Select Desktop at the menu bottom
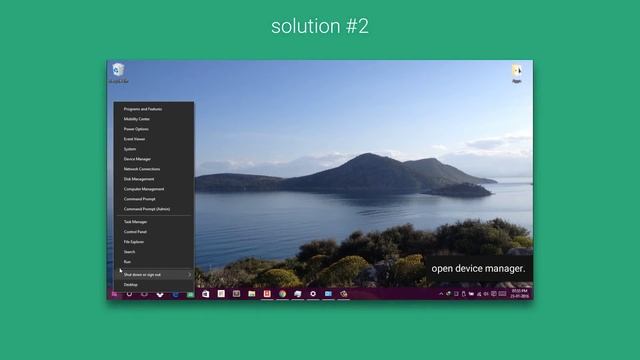640x360 pixels. click(154, 284)
